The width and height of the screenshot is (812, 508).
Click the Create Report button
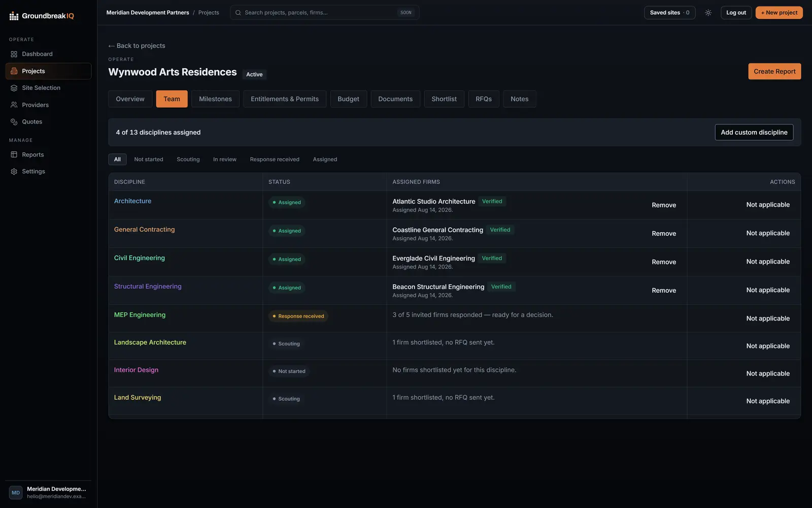(774, 72)
